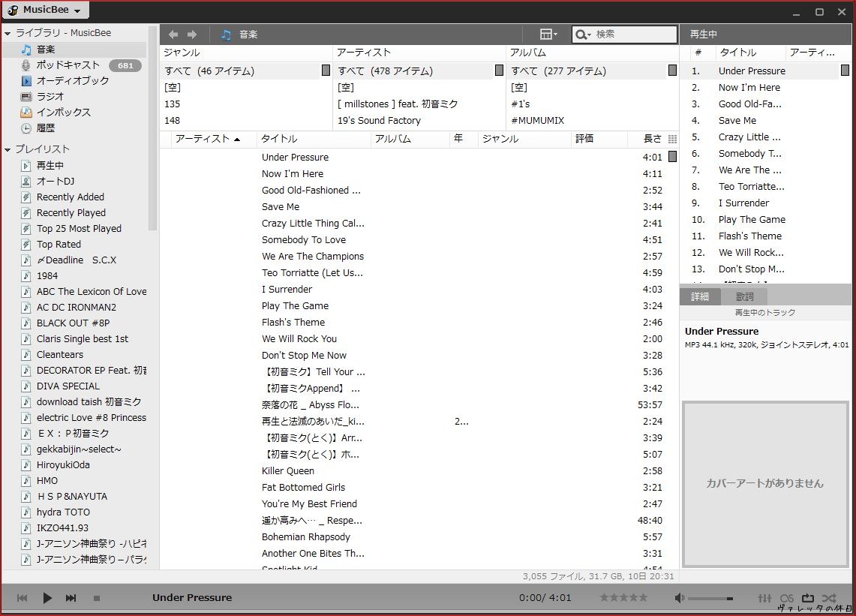This screenshot has height=616, width=856.
Task: Click the empty cover art placeholder
Action: (764, 484)
